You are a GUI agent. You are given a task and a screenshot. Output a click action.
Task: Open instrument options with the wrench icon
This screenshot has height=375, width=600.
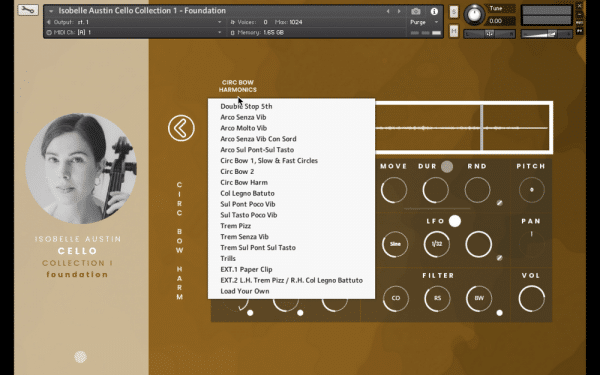click(x=28, y=10)
